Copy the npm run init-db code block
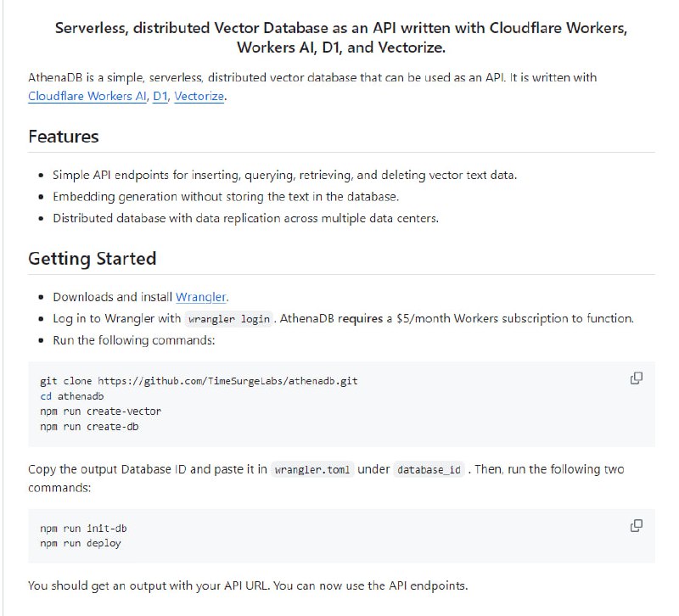The image size is (679, 616). pos(636,525)
